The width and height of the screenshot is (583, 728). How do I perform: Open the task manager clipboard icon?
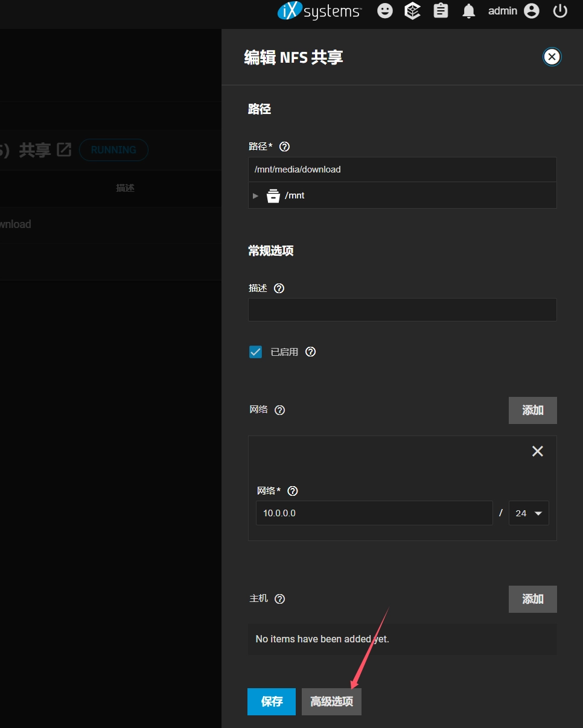tap(441, 11)
